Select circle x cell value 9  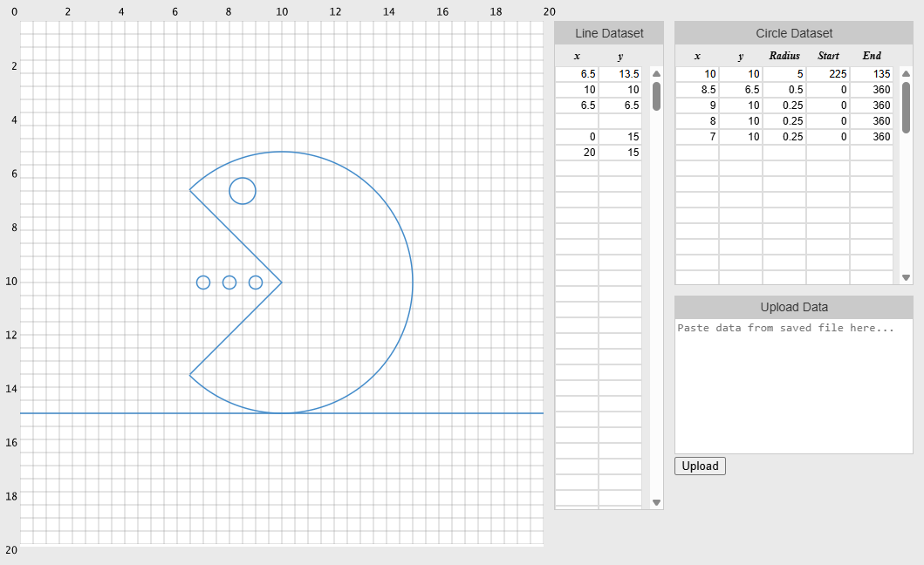(697, 105)
